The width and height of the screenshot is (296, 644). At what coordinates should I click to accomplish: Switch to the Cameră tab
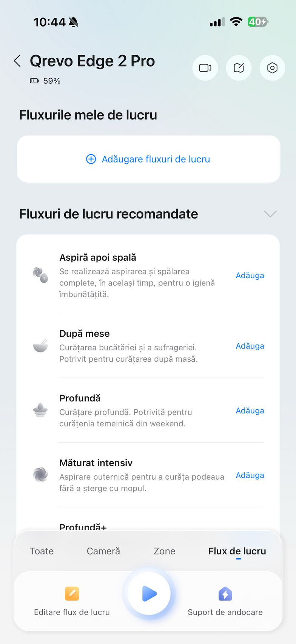pos(103,551)
